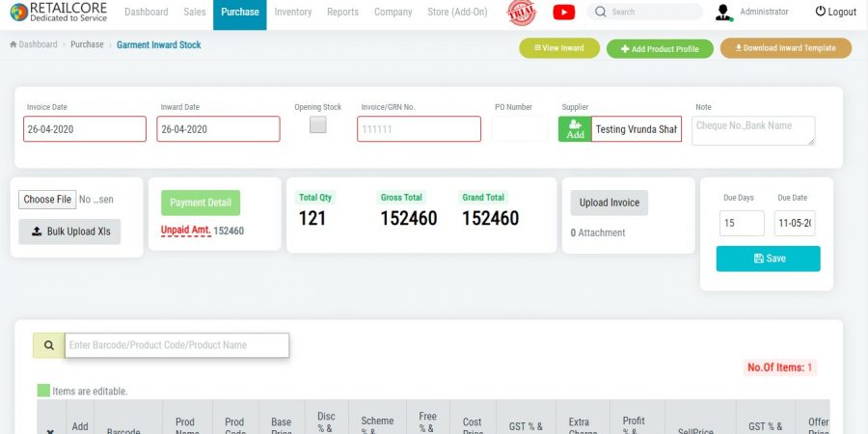Screen dimensions: 868x434
Task: Click the Add Product Profile button
Action: (x=660, y=49)
